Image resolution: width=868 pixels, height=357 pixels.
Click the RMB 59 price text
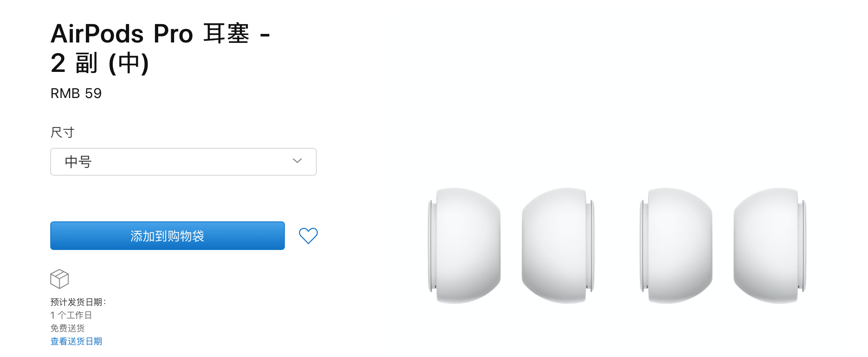[76, 94]
